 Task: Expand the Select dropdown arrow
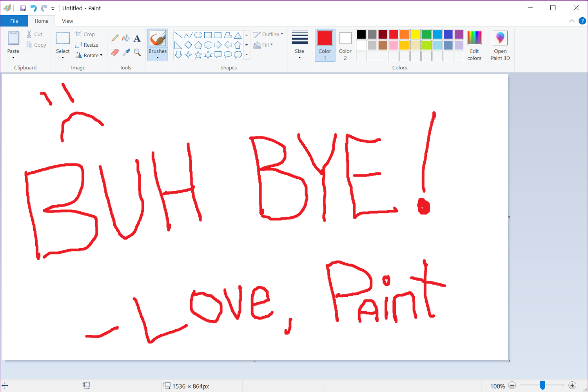63,58
